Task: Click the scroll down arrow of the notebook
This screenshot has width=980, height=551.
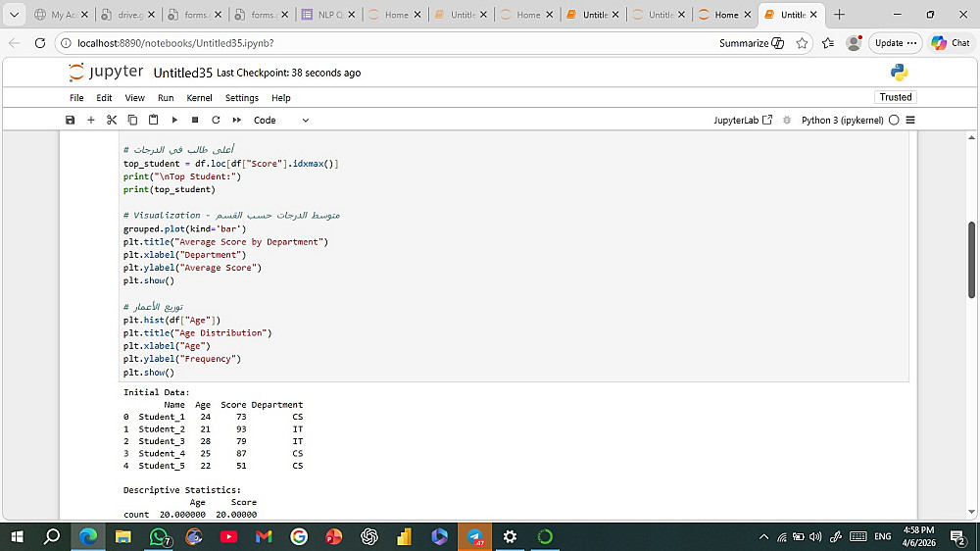Action: coord(971,512)
